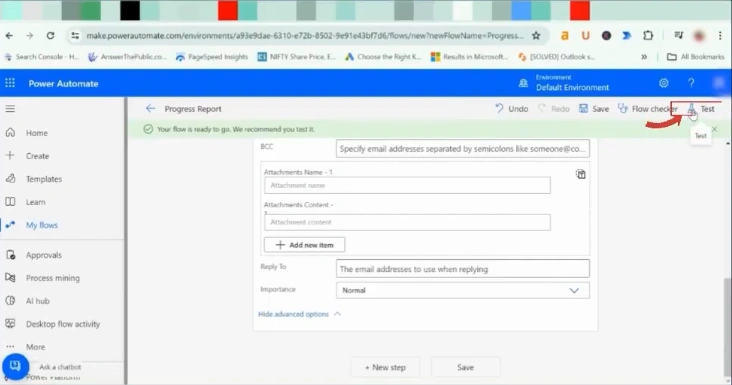Screen dimensions: 732x385
Task: Open the AnswerThePublic bookmark
Action: tap(127, 57)
